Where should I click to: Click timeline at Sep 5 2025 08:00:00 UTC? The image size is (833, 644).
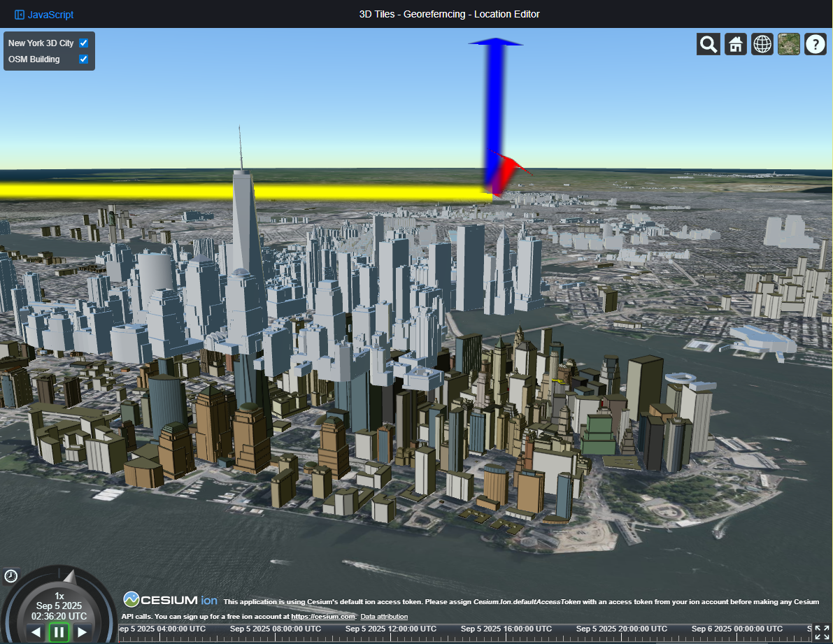275,629
